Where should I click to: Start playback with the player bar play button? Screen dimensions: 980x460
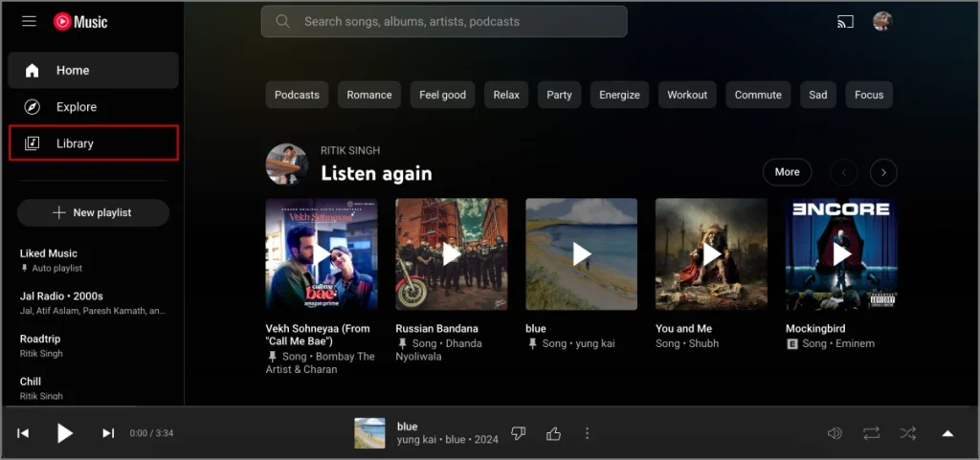(x=65, y=433)
